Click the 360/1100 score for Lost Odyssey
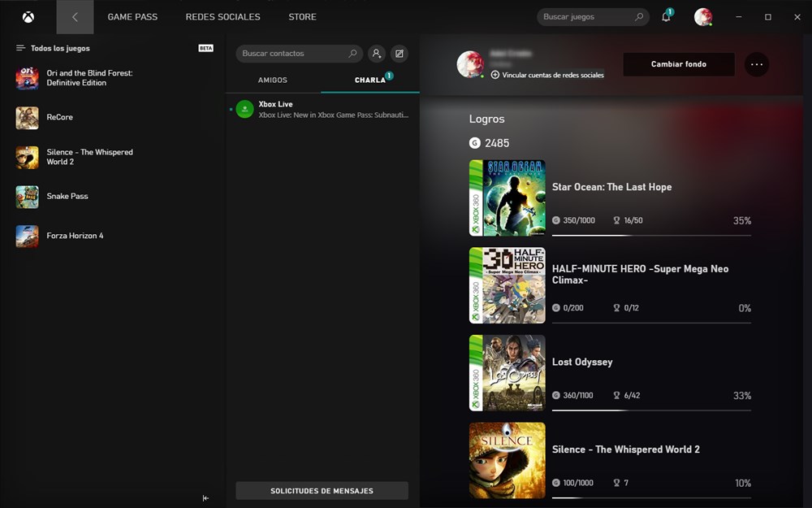This screenshot has height=508, width=812. [578, 396]
